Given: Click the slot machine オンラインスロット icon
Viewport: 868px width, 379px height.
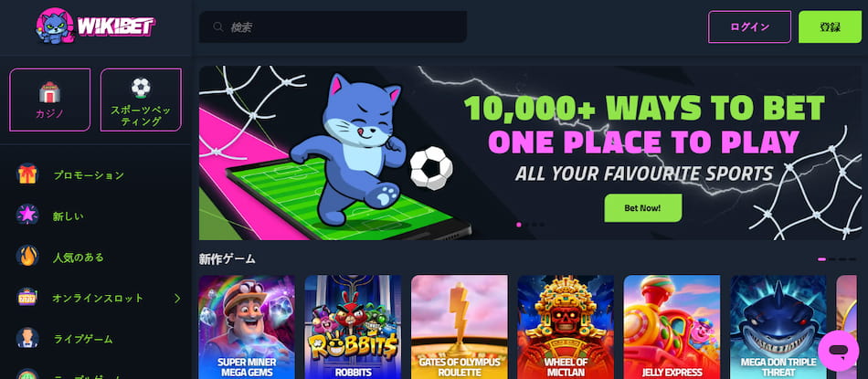Looking at the screenshot, I should [27, 298].
